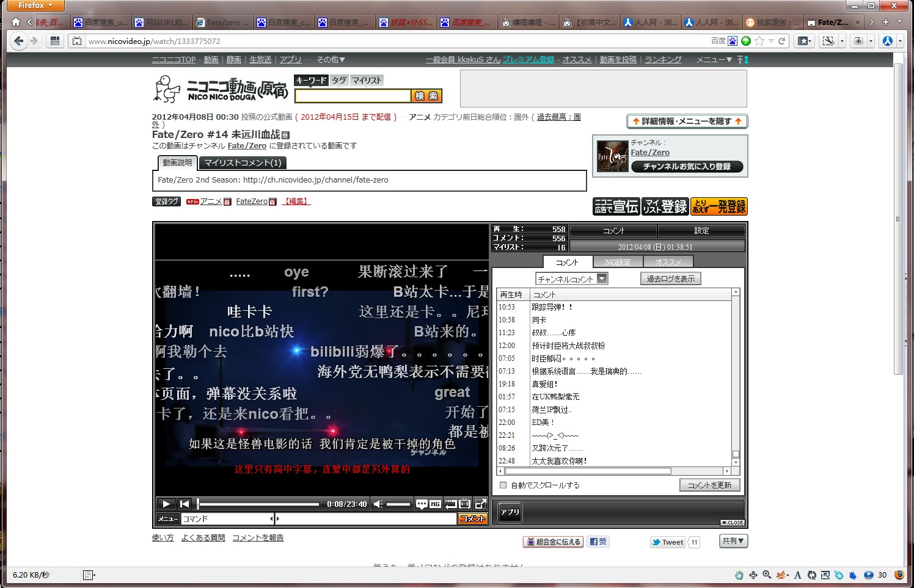This screenshot has height=588, width=914.
Task: Switch the player to fullscreen mode
Action: 481,504
